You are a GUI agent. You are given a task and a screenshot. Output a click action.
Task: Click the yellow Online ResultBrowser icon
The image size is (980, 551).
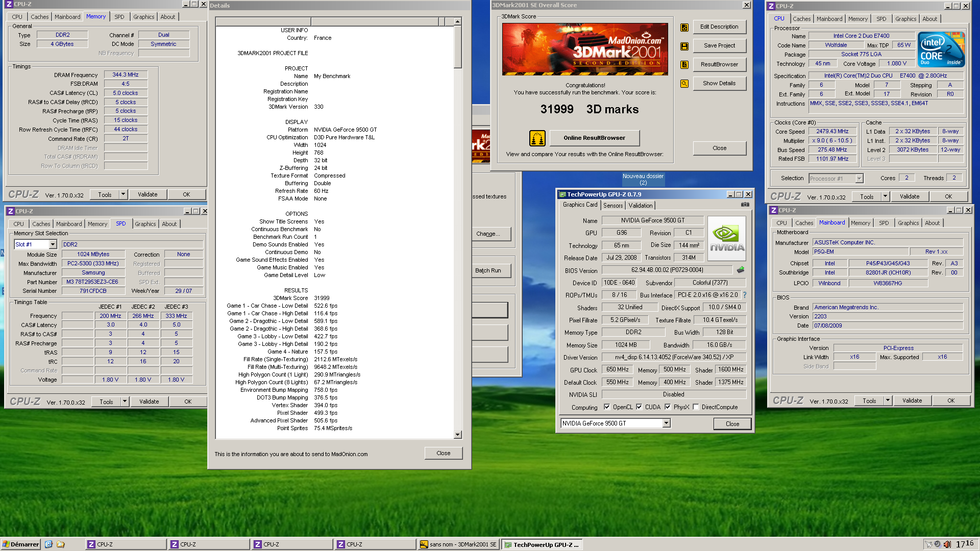(537, 138)
